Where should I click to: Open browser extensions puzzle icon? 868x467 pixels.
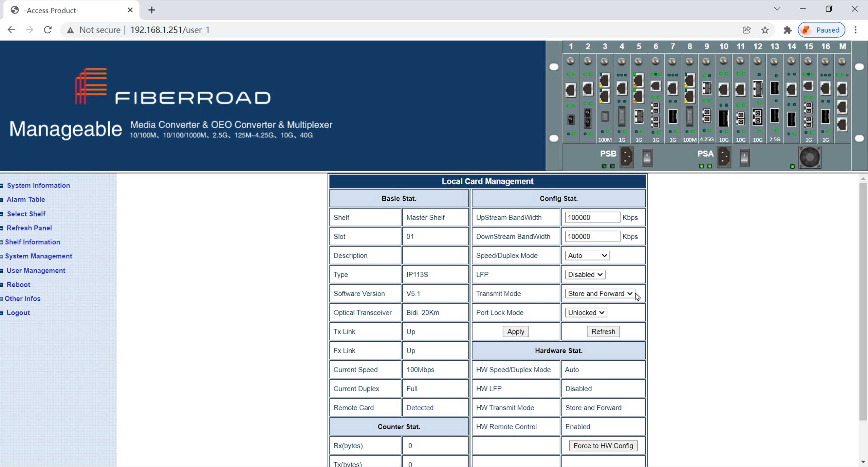[788, 30]
